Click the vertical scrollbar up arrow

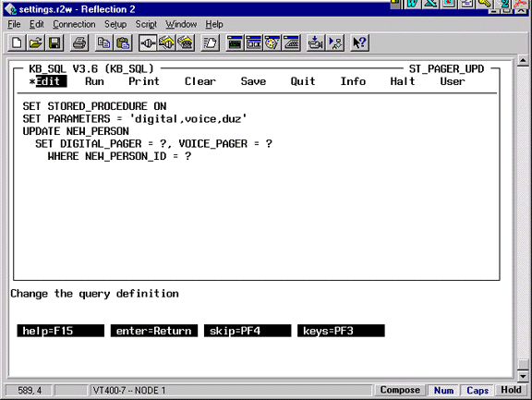(x=523, y=60)
